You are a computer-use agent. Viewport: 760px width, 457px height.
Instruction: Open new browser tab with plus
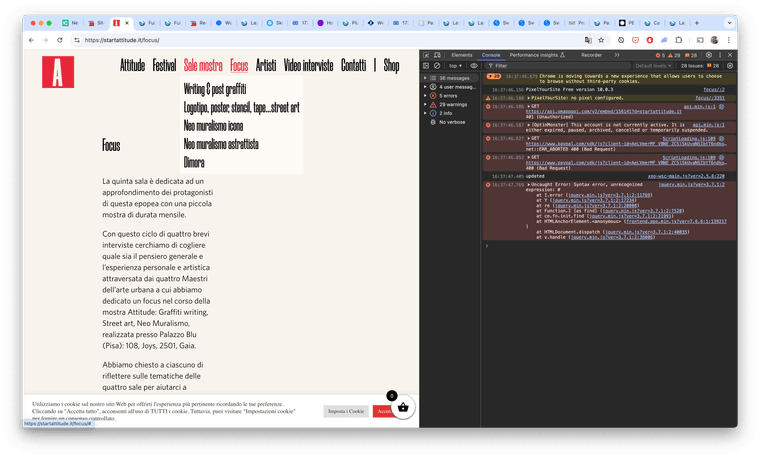coord(697,23)
